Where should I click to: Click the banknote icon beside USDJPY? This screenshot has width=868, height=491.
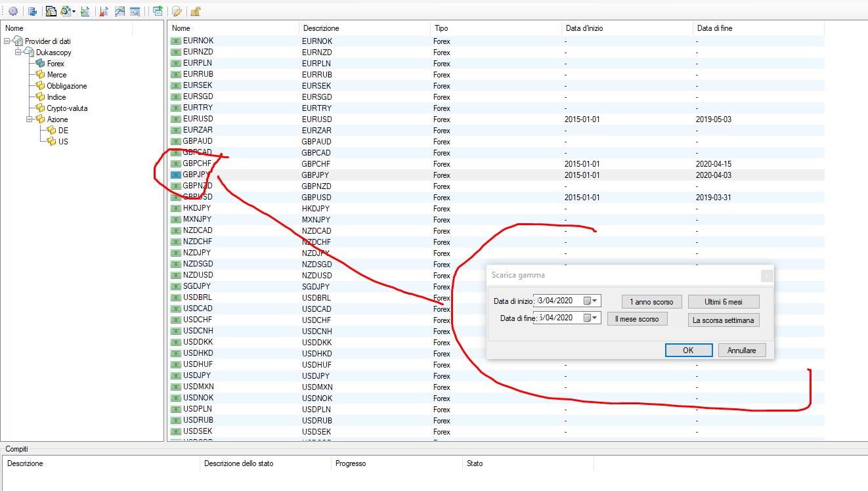175,375
